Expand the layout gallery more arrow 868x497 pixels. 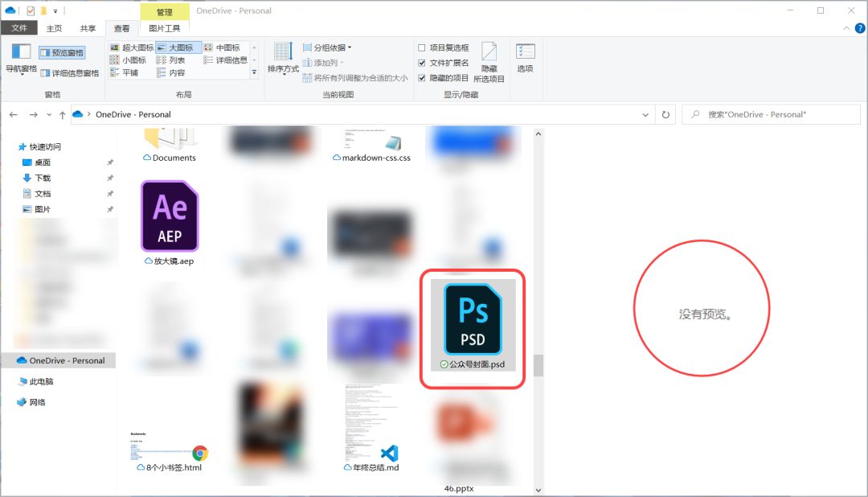(254, 72)
